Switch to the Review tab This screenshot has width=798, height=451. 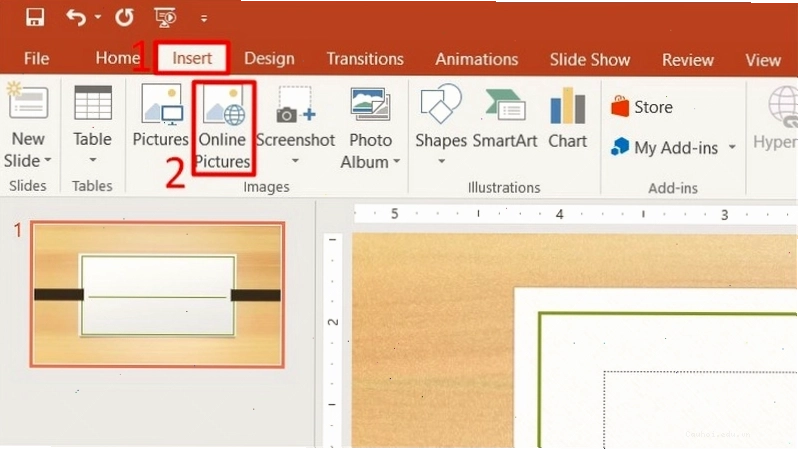click(688, 60)
